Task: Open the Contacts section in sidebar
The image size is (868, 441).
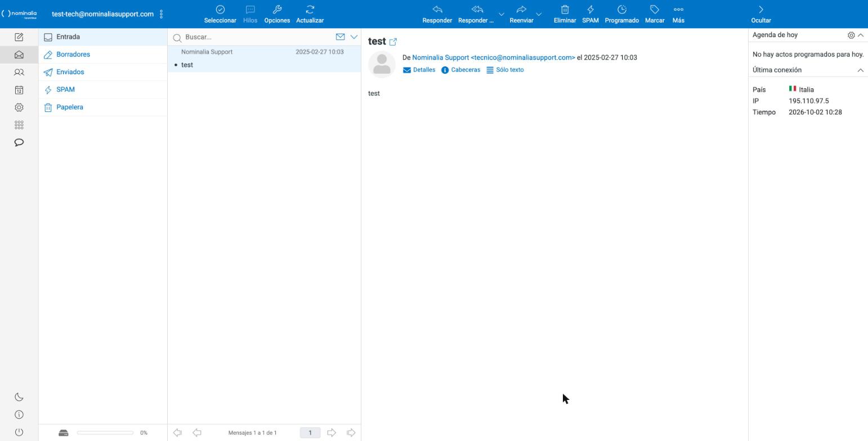Action: point(19,73)
